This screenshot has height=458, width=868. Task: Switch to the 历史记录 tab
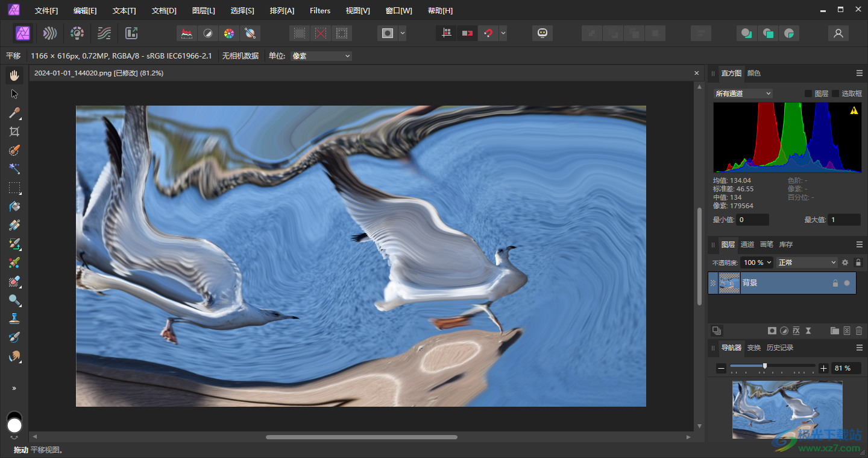(779, 348)
